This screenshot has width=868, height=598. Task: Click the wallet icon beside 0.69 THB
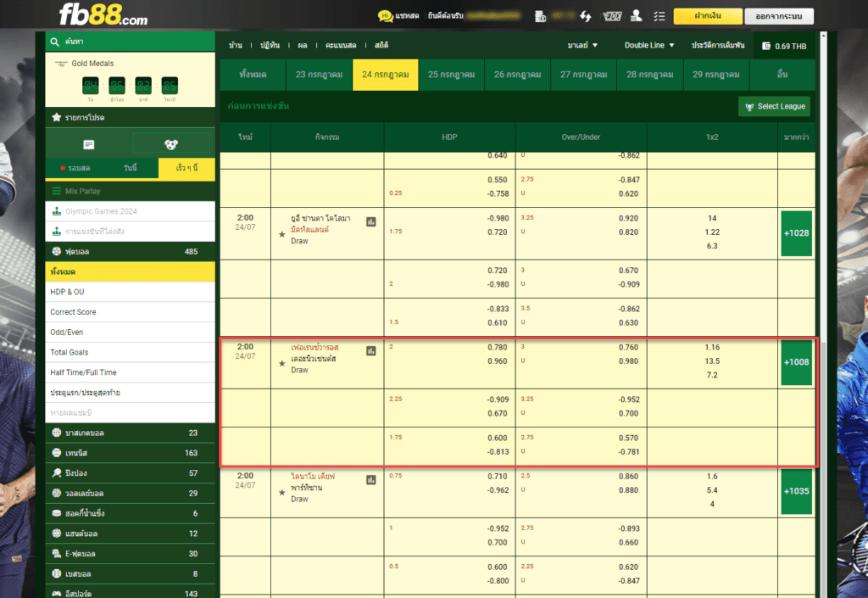pyautogui.click(x=766, y=46)
